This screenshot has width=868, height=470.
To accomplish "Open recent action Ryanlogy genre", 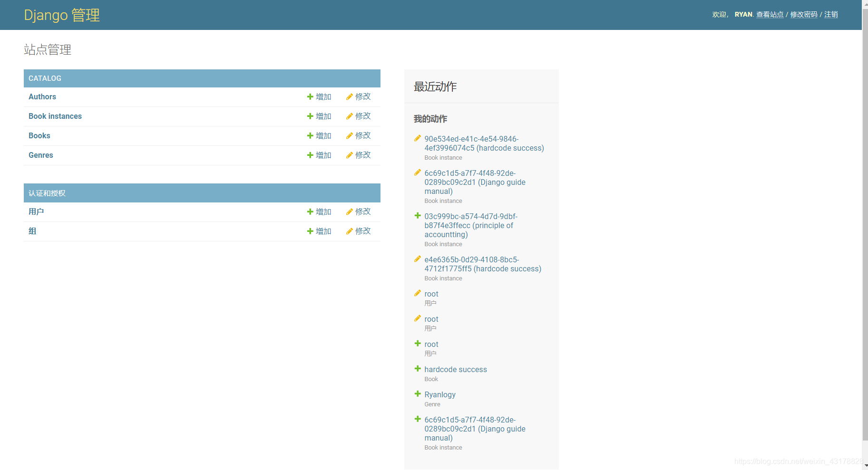I will [440, 394].
